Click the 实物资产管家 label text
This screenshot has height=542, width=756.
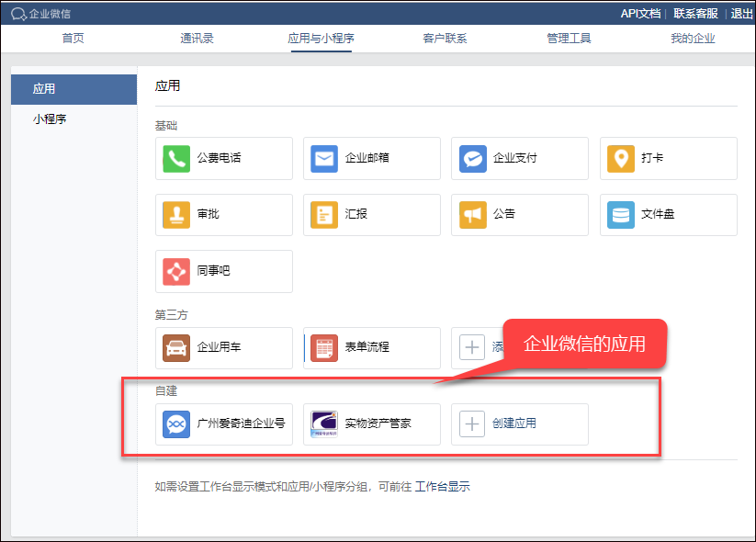[x=378, y=423]
